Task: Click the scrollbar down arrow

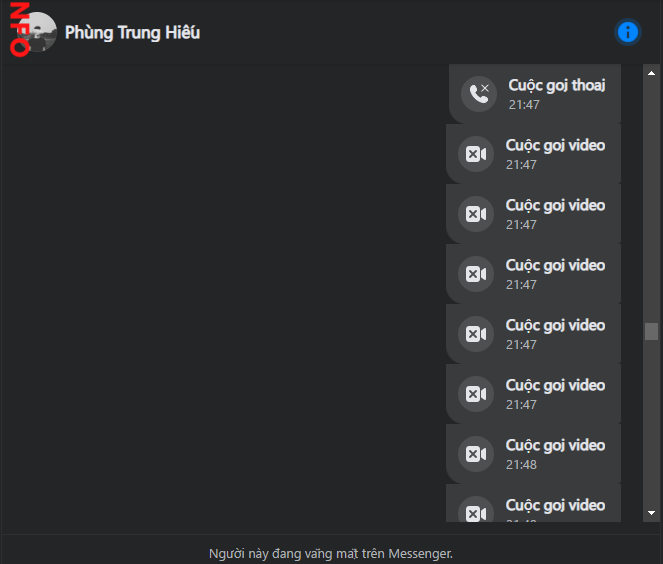Action: pyautogui.click(x=652, y=513)
